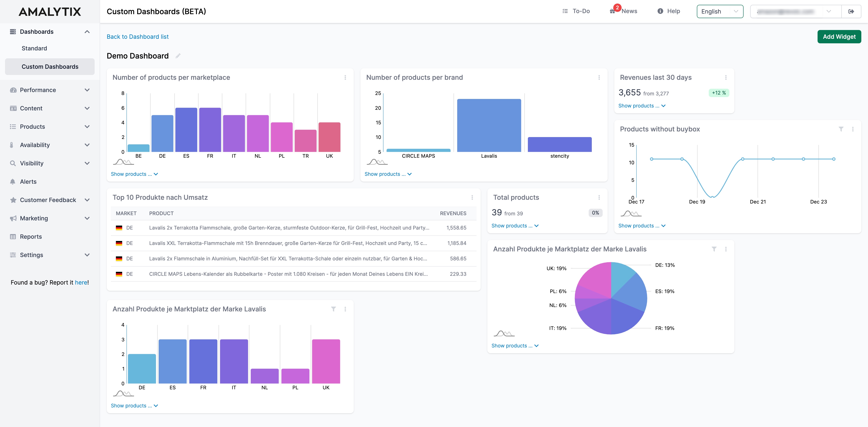Click the +12 % revenue change badge

coord(719,93)
